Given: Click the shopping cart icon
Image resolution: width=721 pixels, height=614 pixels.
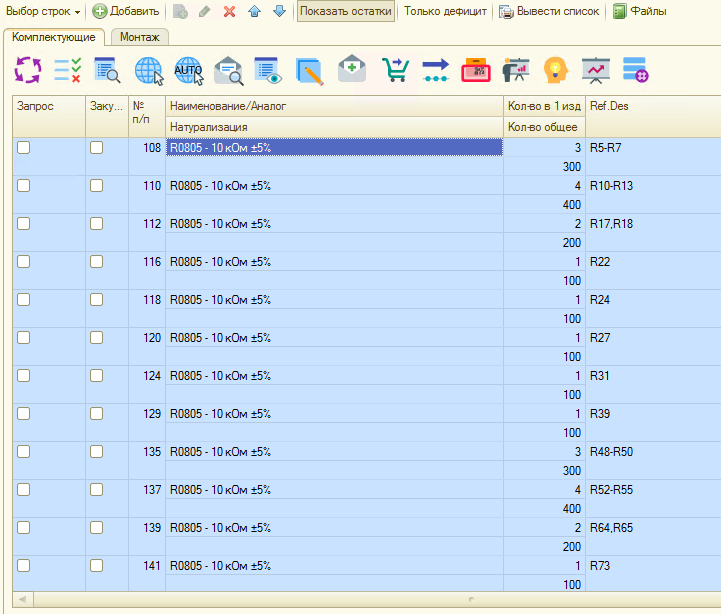Looking at the screenshot, I should pyautogui.click(x=394, y=70).
